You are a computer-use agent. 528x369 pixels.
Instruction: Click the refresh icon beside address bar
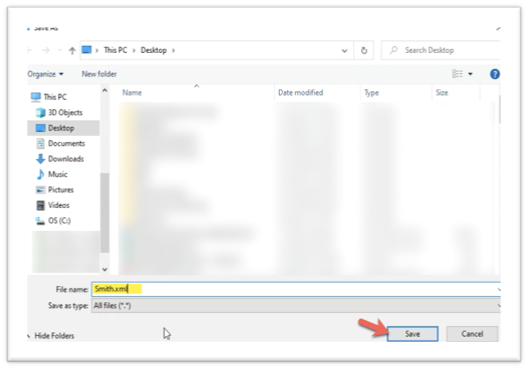tap(364, 51)
